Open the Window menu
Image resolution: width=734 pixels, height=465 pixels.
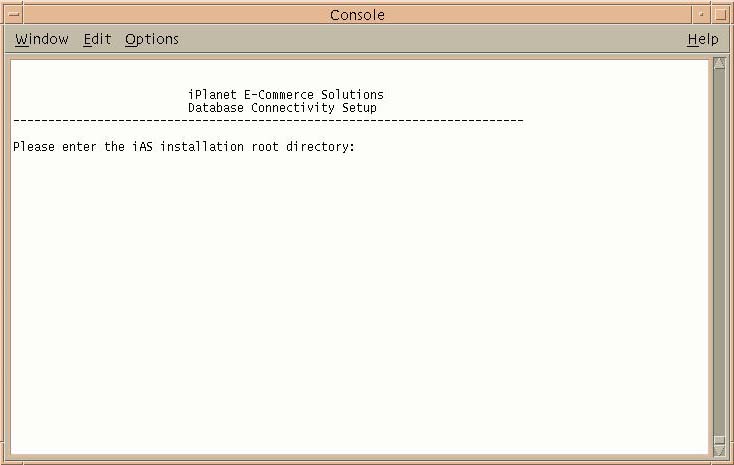[x=42, y=39]
